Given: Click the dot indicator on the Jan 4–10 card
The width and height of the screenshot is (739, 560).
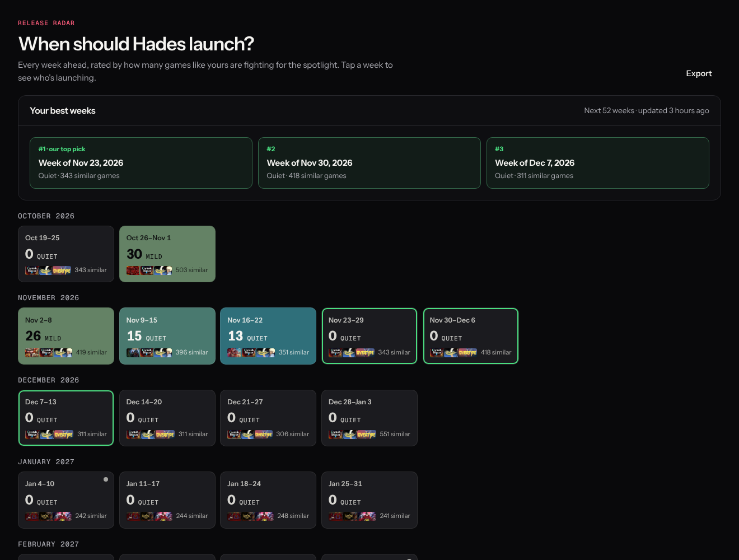Looking at the screenshot, I should coord(106,479).
